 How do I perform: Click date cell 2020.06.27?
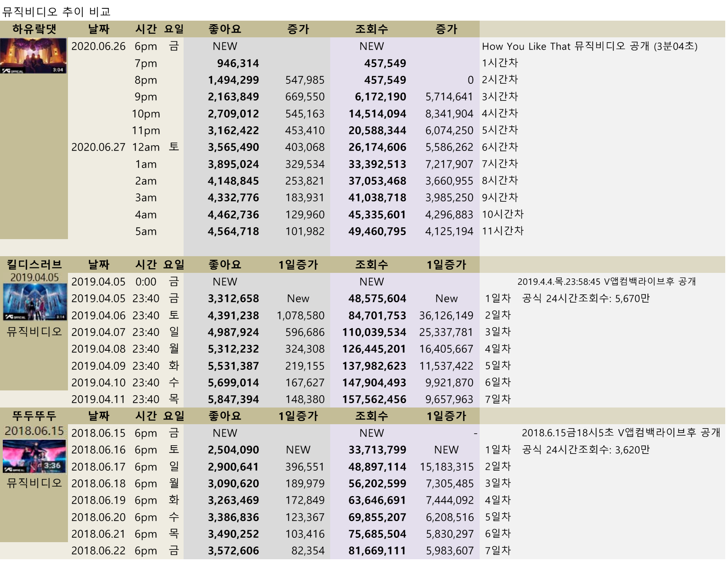(x=98, y=147)
